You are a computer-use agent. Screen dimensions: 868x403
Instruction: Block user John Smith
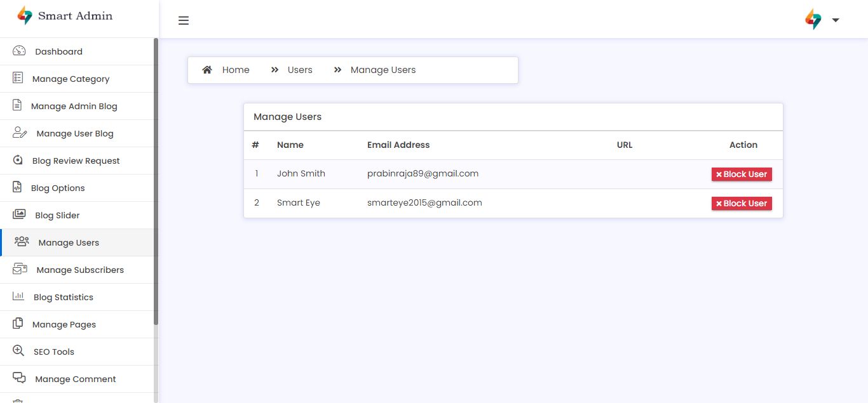click(742, 175)
